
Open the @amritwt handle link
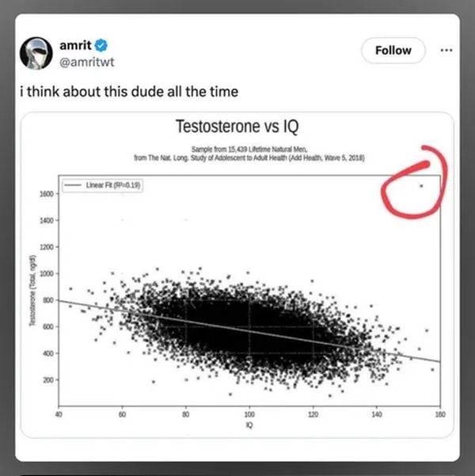(x=87, y=63)
